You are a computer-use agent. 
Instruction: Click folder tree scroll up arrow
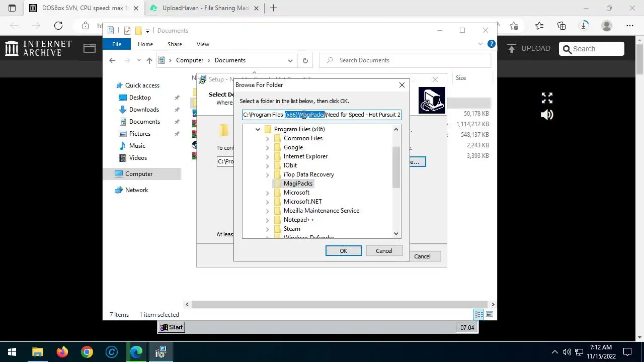tap(396, 129)
